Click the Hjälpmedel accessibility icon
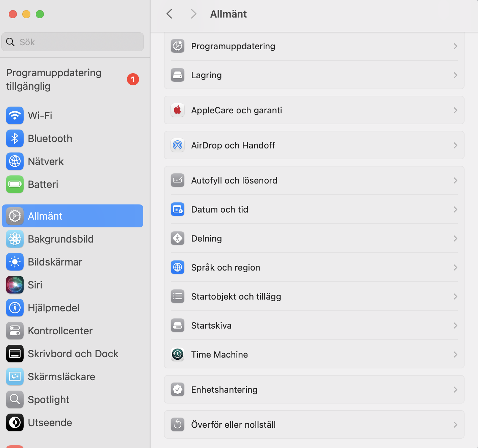 [x=15, y=308]
